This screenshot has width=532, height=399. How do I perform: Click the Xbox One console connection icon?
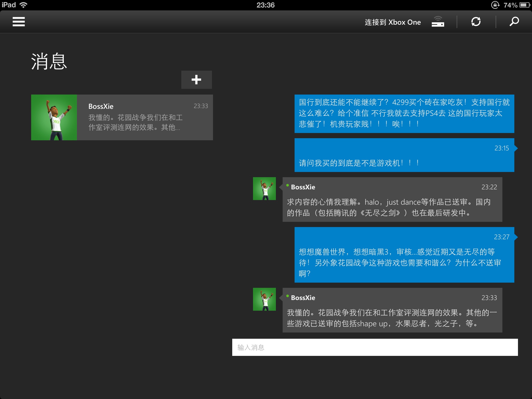438,22
